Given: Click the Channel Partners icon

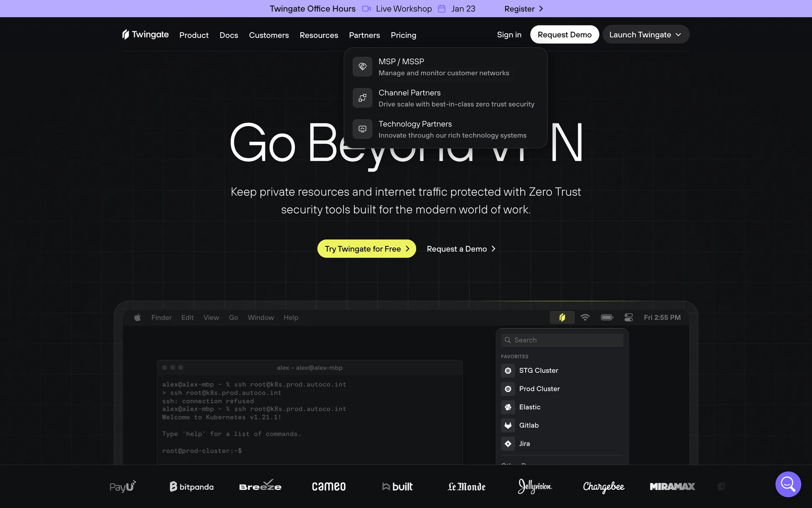Looking at the screenshot, I should (362, 98).
